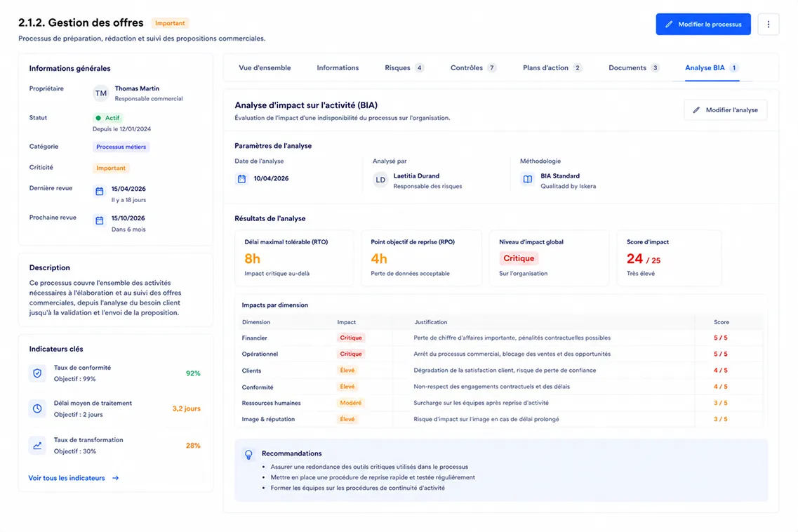Click the Opérationnel dimension cell
The width and height of the screenshot is (798, 532).
[x=260, y=354]
